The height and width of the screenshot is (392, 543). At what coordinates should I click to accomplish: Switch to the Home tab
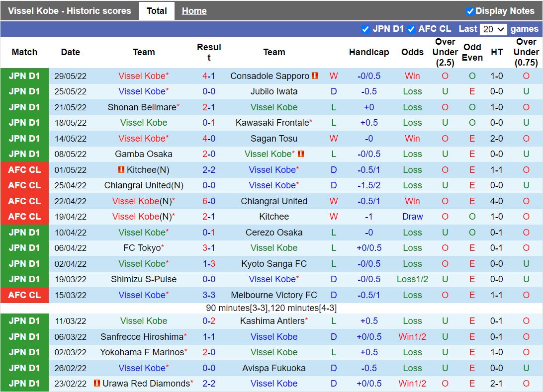click(194, 11)
